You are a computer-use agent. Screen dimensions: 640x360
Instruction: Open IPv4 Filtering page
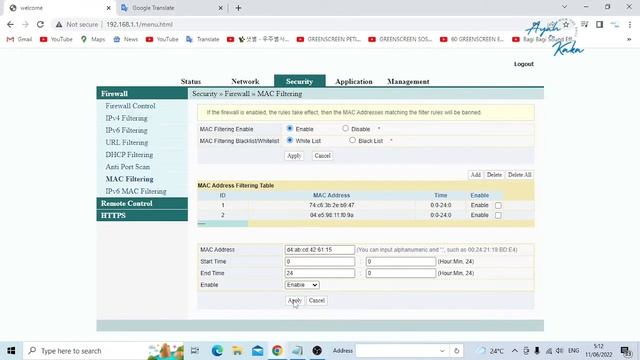pyautogui.click(x=126, y=118)
